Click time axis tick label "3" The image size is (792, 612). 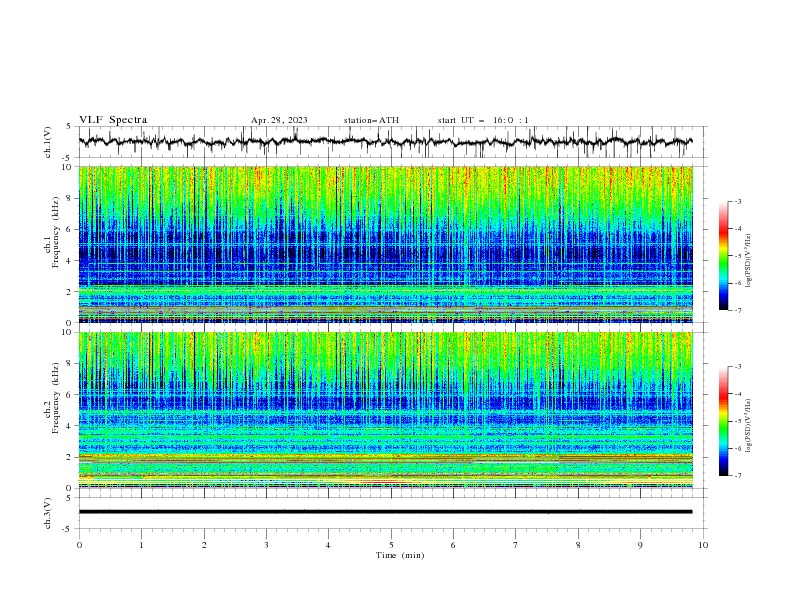click(x=266, y=545)
